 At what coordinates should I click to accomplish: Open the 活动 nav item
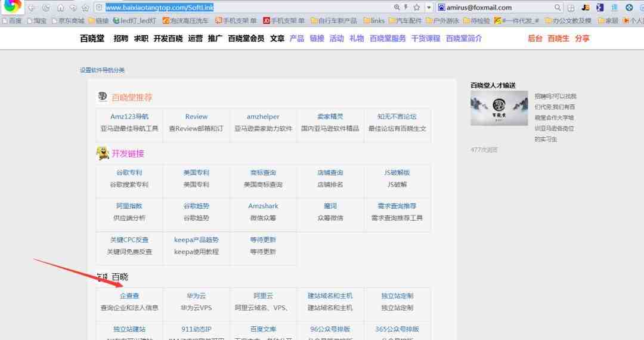point(337,38)
